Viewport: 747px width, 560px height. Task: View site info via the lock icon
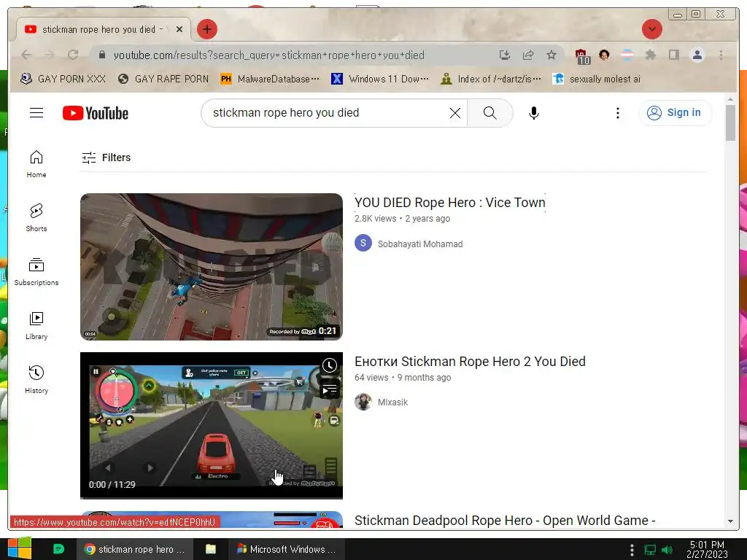pos(102,55)
